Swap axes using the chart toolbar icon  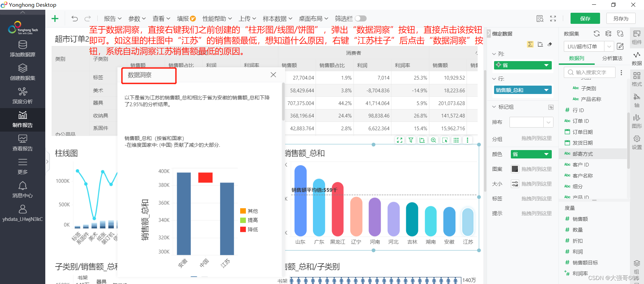coord(422,140)
